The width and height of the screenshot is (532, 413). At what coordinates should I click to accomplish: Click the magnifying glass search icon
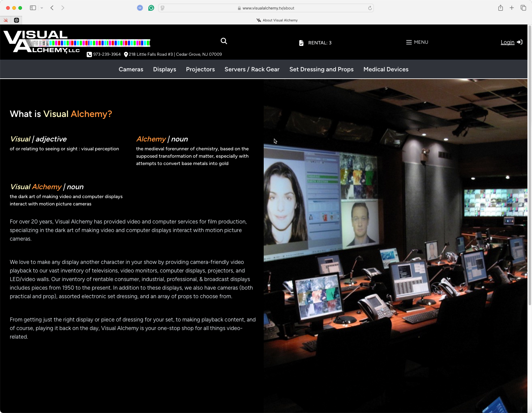pyautogui.click(x=224, y=41)
